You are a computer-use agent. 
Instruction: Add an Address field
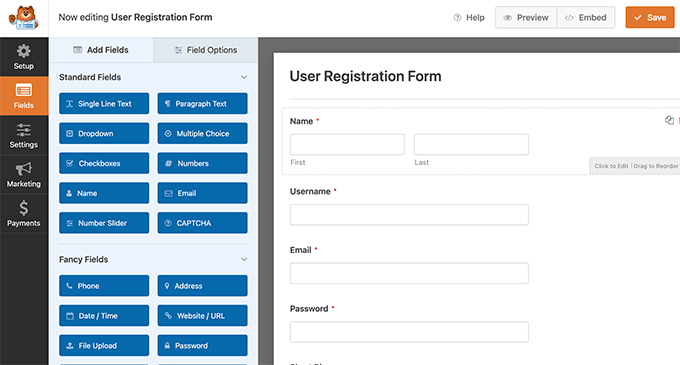203,286
